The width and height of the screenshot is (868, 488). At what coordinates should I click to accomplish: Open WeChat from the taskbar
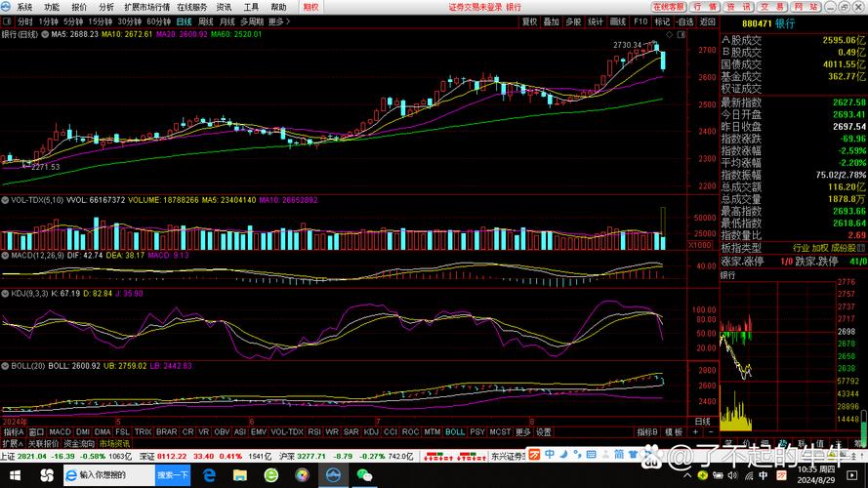click(x=364, y=474)
